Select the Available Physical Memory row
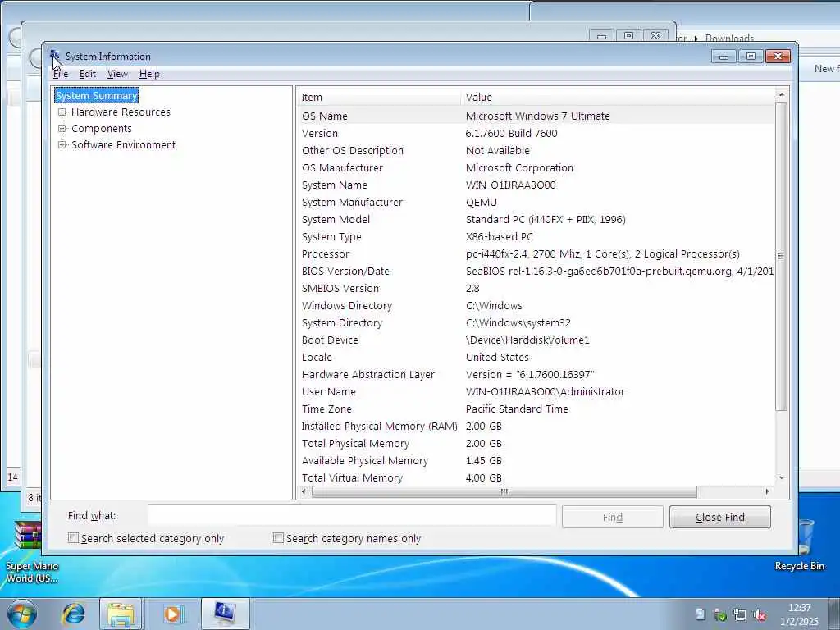 [536, 460]
